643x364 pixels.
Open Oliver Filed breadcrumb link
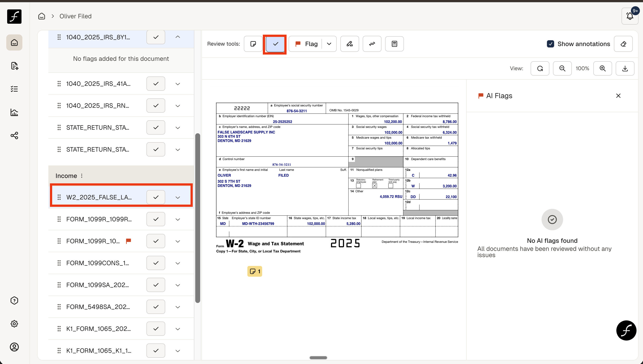click(75, 16)
